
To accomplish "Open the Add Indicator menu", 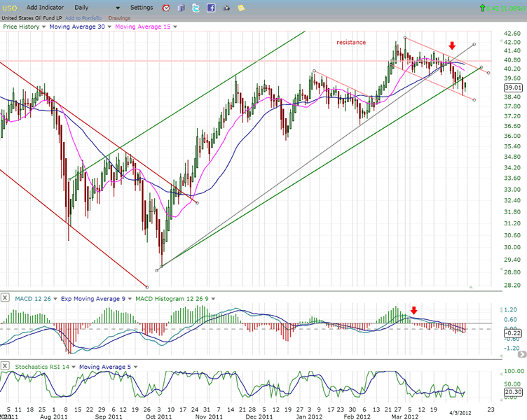I will (47, 7).
